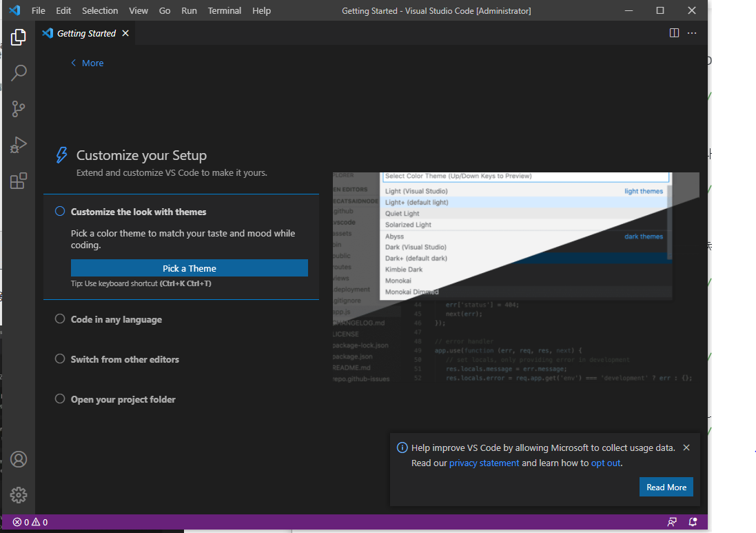This screenshot has width=756, height=533.
Task: Close the Getting Started tab
Action: point(125,33)
